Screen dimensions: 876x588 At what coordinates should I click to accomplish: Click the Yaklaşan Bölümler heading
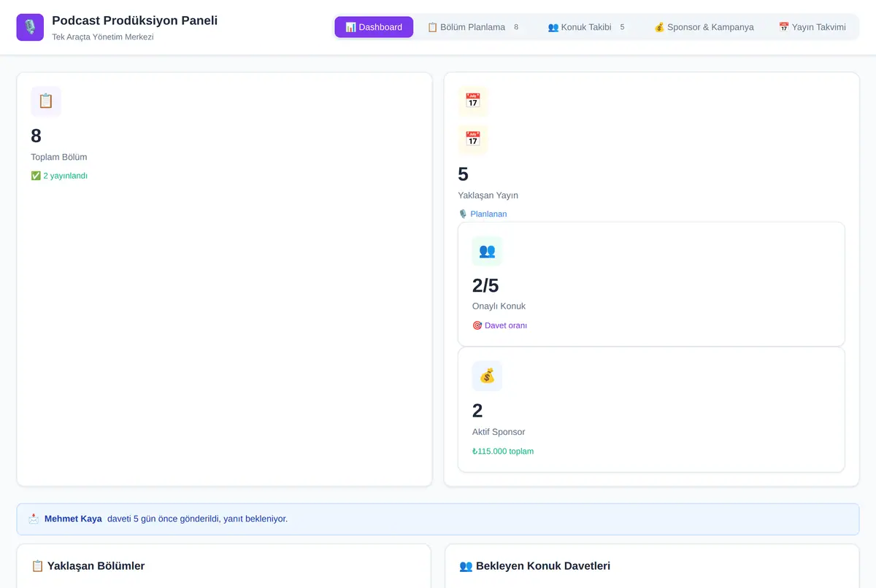[96, 566]
